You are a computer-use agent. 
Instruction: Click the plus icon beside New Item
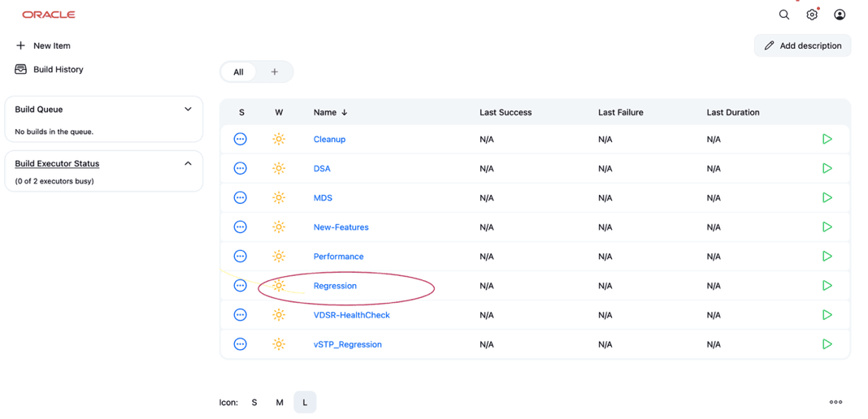21,45
